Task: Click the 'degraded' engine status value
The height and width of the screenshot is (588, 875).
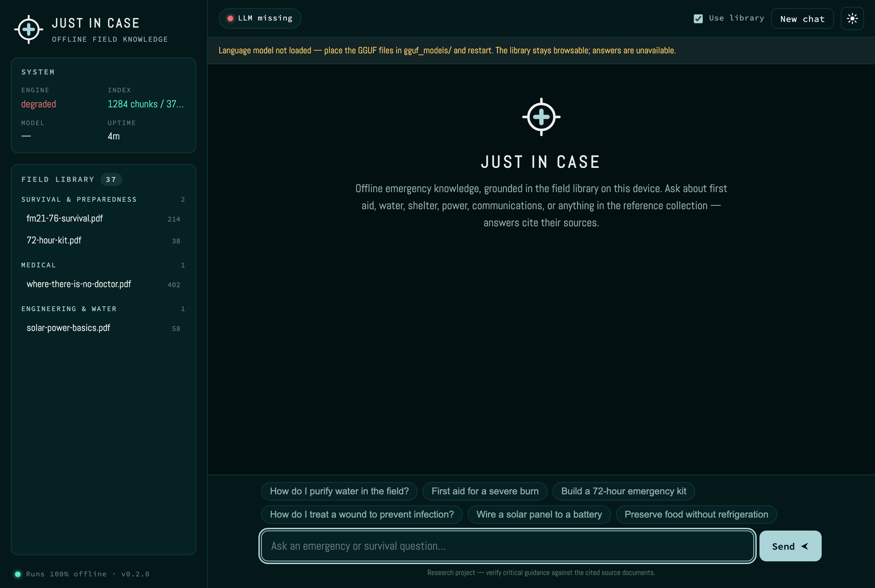Action: tap(39, 104)
